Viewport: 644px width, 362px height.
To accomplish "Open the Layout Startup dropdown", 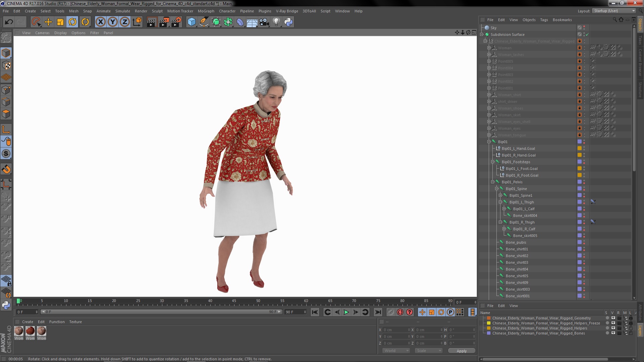I will click(x=614, y=11).
